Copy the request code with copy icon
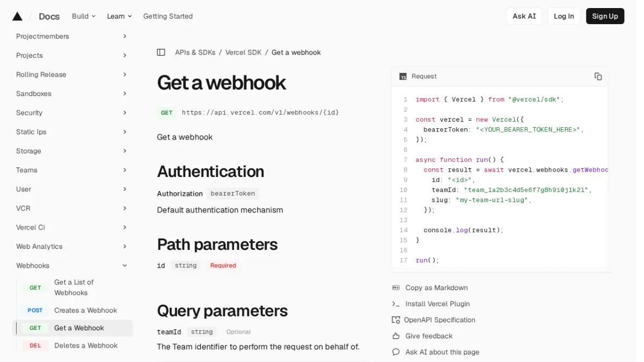Screen dimensions: 644x362 (x=598, y=76)
